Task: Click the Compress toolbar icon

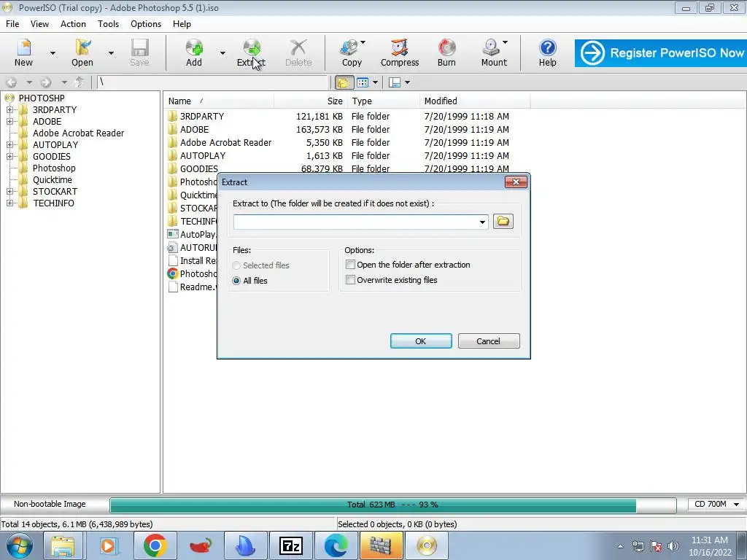Action: coord(400,52)
